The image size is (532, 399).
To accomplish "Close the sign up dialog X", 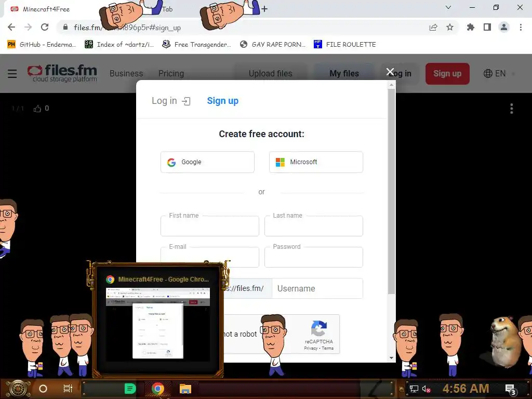I will pos(390,72).
